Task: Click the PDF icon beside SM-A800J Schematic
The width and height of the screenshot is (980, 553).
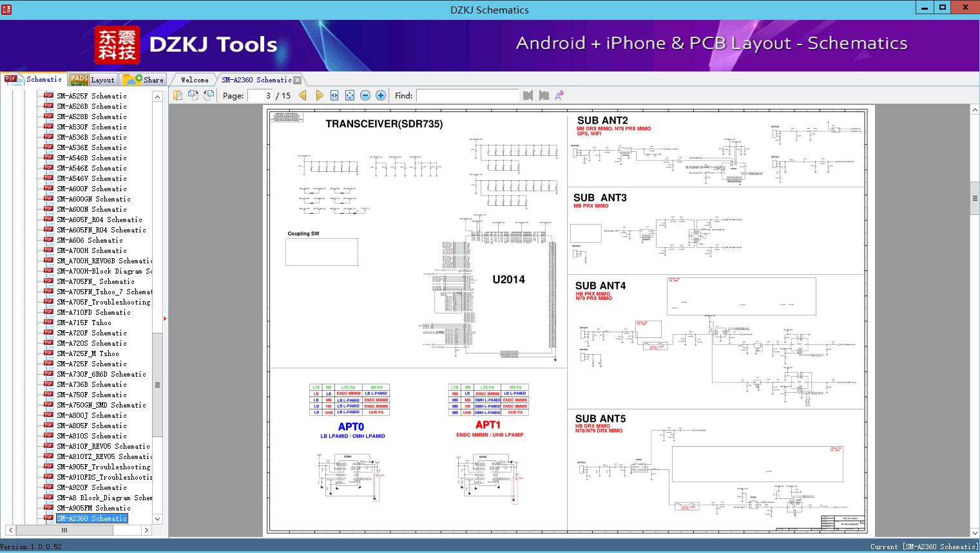Action: 48,415
